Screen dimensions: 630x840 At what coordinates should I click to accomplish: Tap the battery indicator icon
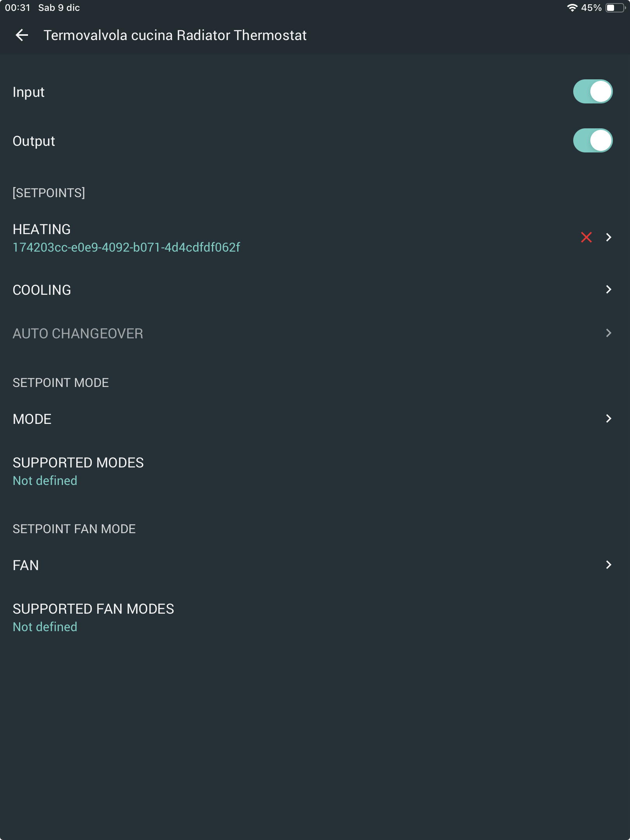[616, 8]
